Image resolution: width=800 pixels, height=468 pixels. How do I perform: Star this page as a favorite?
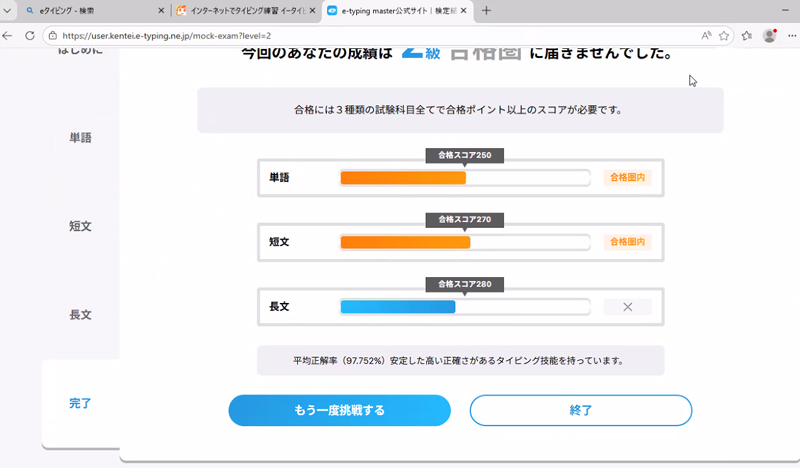tap(724, 34)
